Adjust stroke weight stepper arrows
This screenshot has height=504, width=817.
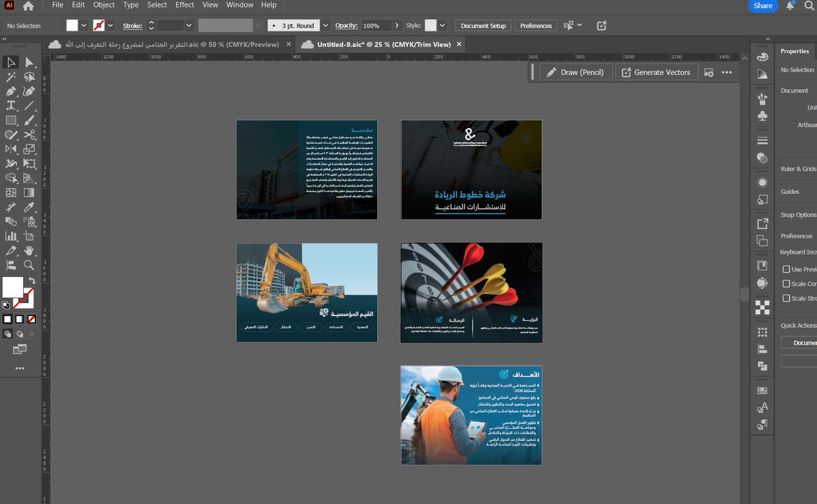(151, 25)
